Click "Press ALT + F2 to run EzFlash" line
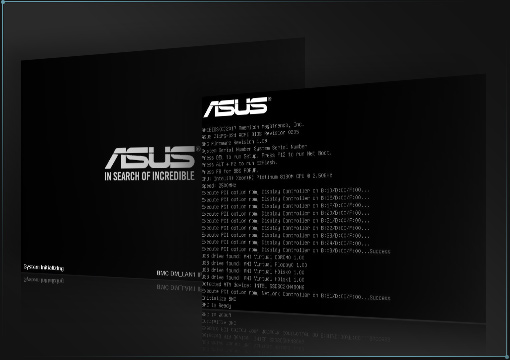The width and height of the screenshot is (510, 360). (239, 163)
